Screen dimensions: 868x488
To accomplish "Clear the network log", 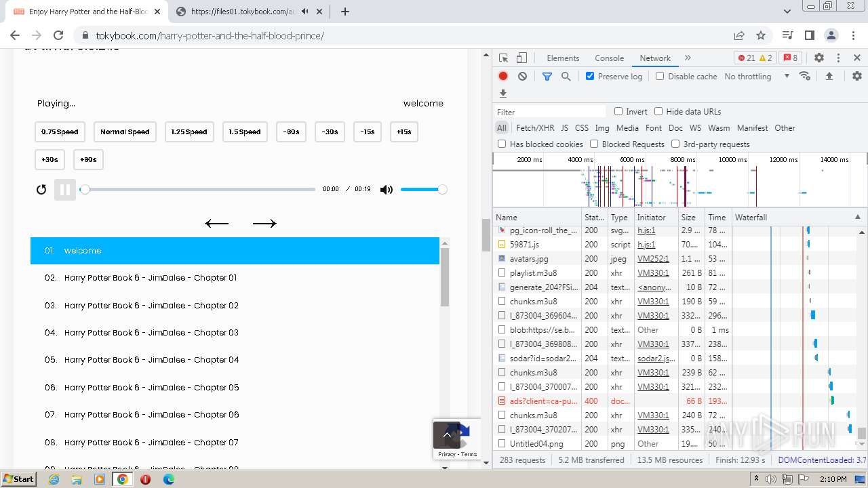I will [522, 77].
